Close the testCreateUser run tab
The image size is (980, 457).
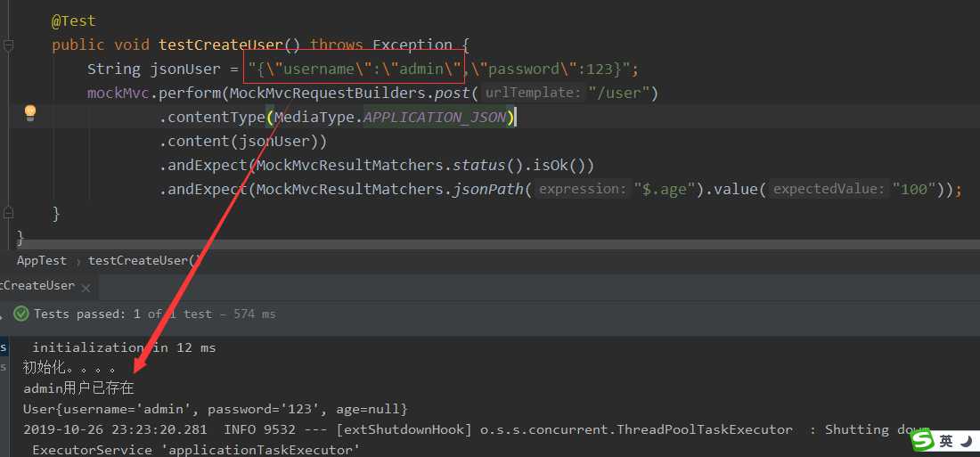(x=86, y=289)
